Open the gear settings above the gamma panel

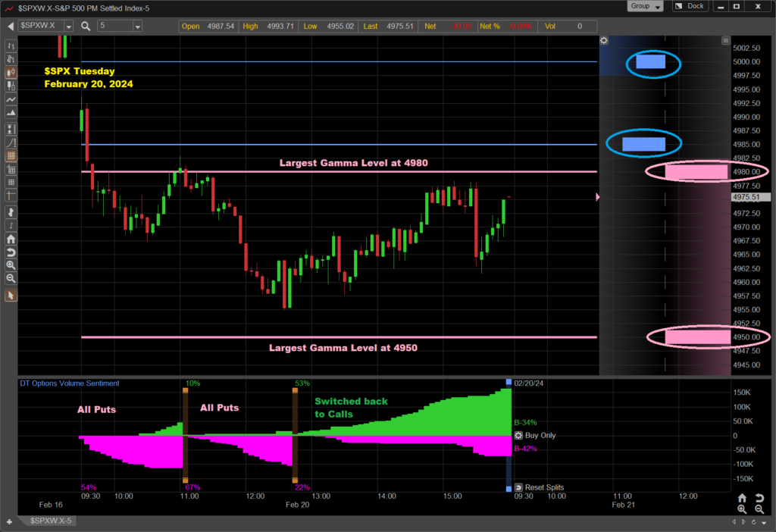tap(603, 41)
